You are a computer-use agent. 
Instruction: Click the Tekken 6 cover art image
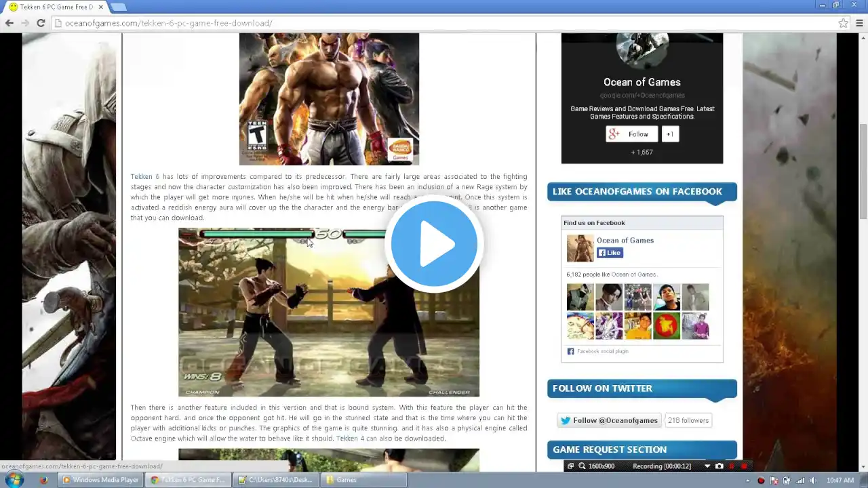329,99
